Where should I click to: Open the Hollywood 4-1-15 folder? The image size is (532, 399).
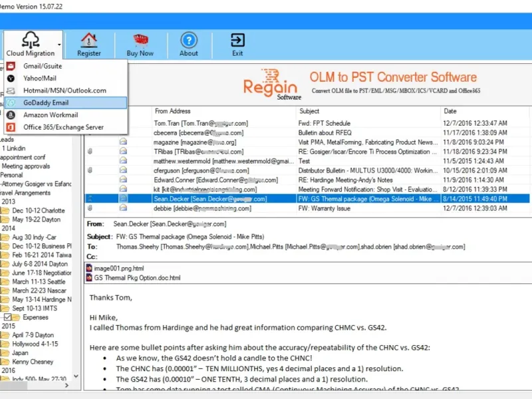35,344
